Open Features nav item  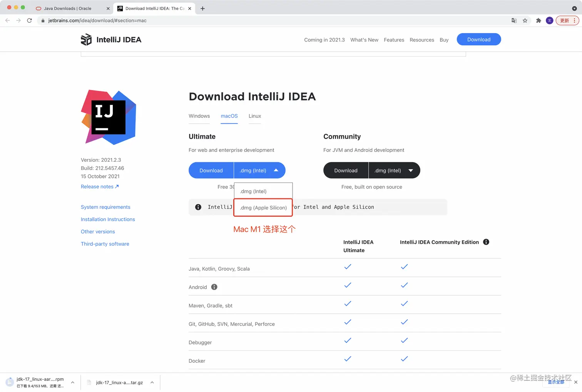tap(394, 40)
